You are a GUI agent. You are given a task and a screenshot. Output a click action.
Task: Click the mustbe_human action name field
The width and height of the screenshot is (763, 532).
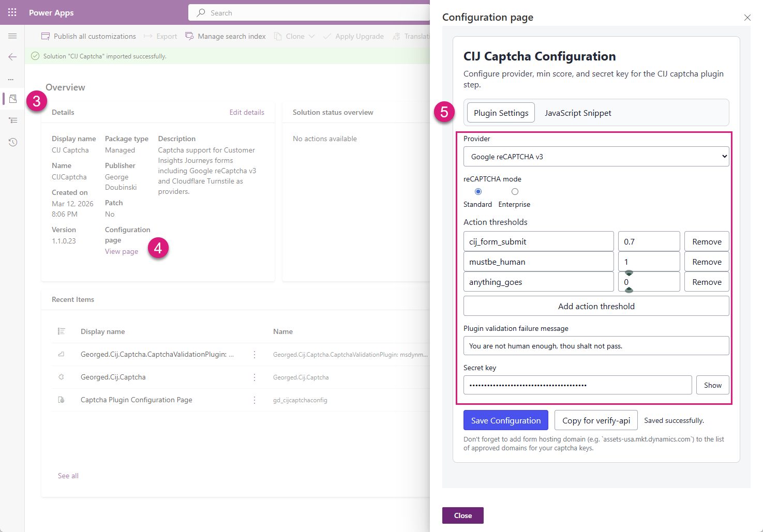pyautogui.click(x=538, y=262)
